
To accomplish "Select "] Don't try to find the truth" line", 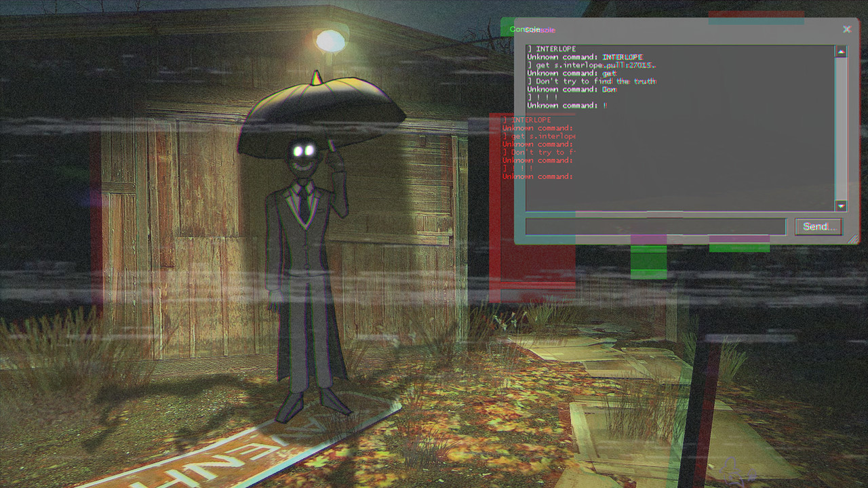I will pos(592,82).
